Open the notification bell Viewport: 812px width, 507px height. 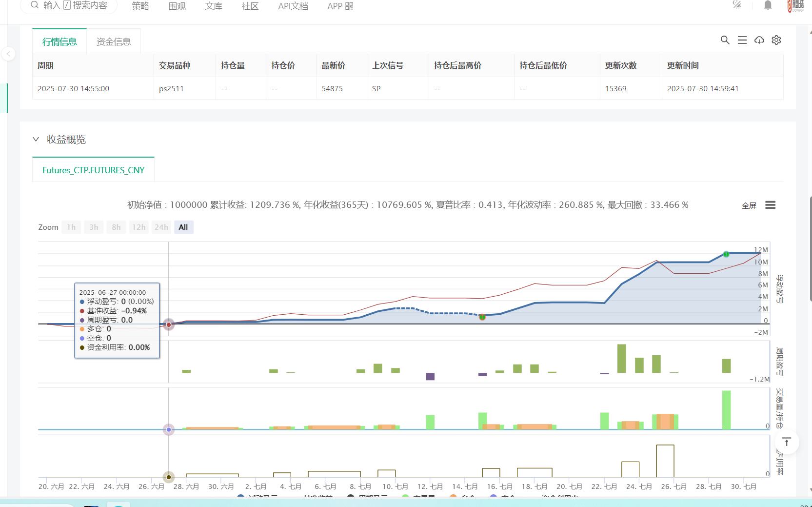coord(768,5)
